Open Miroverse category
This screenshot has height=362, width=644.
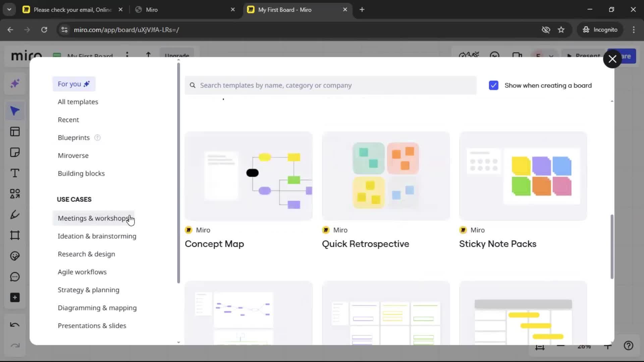[73, 156]
